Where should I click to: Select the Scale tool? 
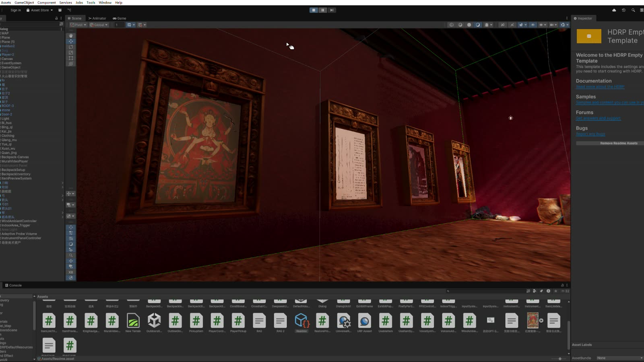point(71,53)
